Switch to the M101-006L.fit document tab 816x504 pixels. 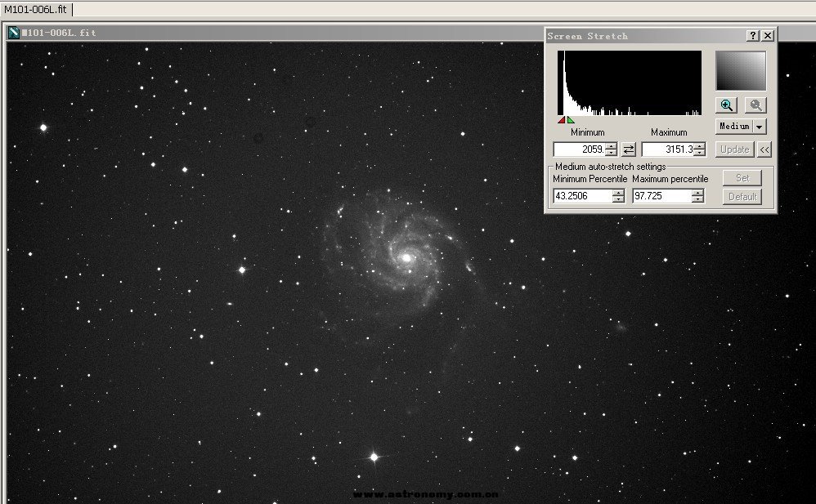[36, 9]
